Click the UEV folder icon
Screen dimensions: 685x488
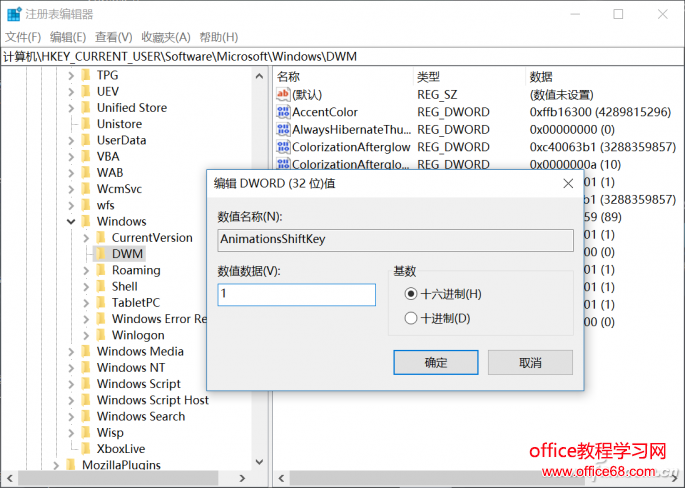pyautogui.click(x=86, y=91)
